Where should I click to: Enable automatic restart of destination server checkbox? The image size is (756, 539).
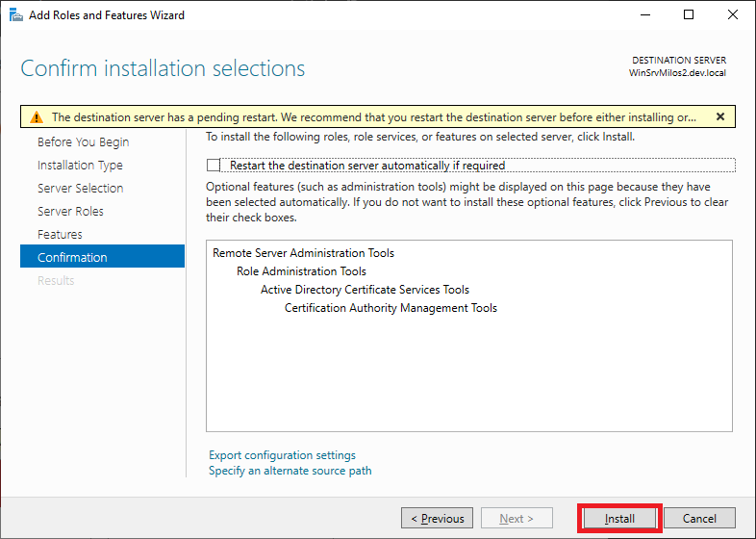[214, 166]
